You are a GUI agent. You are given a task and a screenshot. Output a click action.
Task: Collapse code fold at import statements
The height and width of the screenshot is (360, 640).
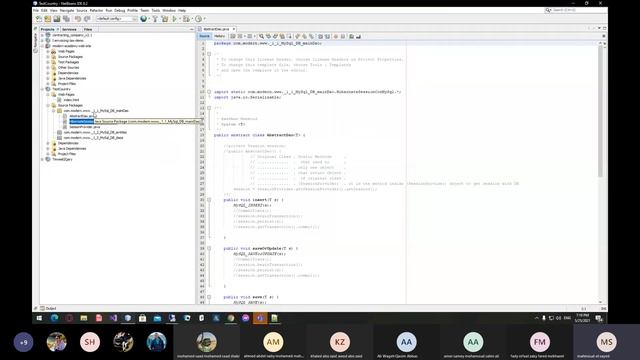[x=209, y=92]
